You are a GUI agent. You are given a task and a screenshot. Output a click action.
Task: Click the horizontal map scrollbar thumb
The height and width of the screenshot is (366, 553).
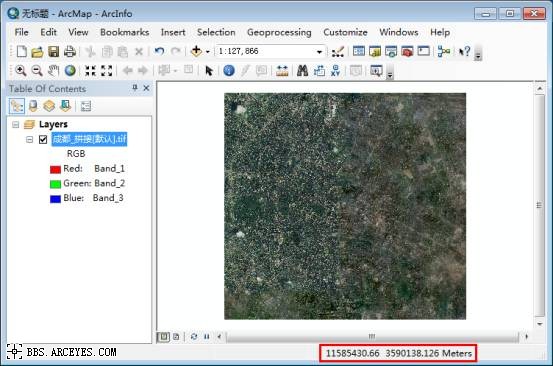pos(372,337)
